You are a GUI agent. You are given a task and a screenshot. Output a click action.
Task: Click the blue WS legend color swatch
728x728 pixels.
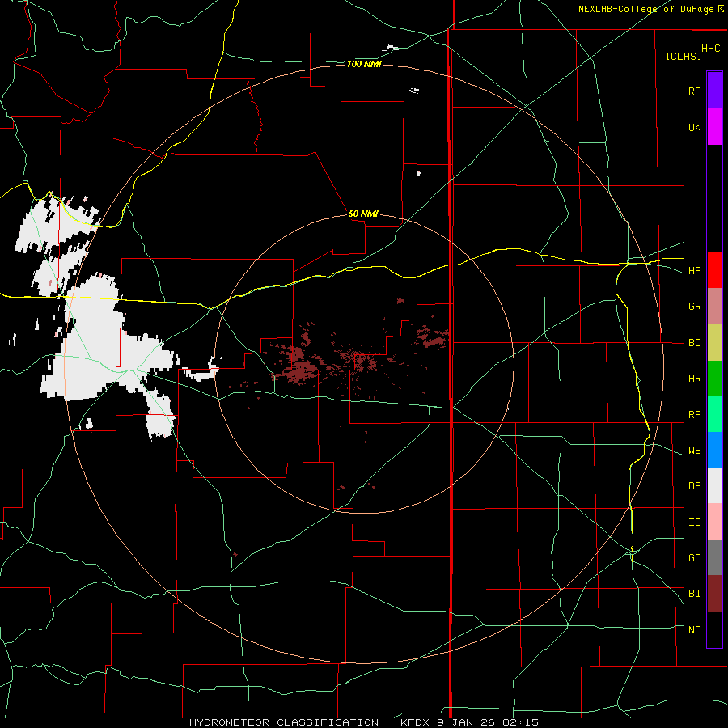click(714, 450)
